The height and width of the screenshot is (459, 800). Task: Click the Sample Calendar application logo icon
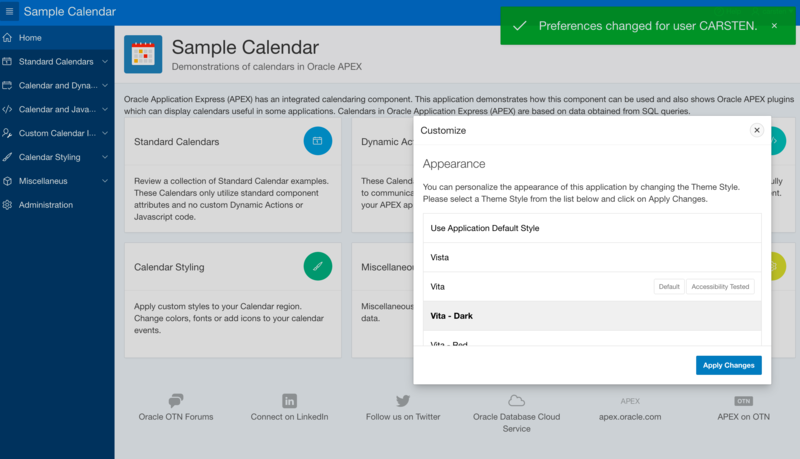(x=143, y=55)
